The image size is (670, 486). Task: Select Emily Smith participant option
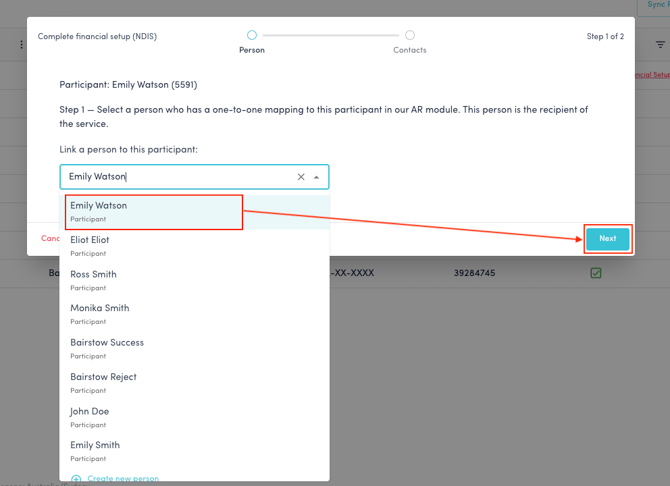point(194,451)
